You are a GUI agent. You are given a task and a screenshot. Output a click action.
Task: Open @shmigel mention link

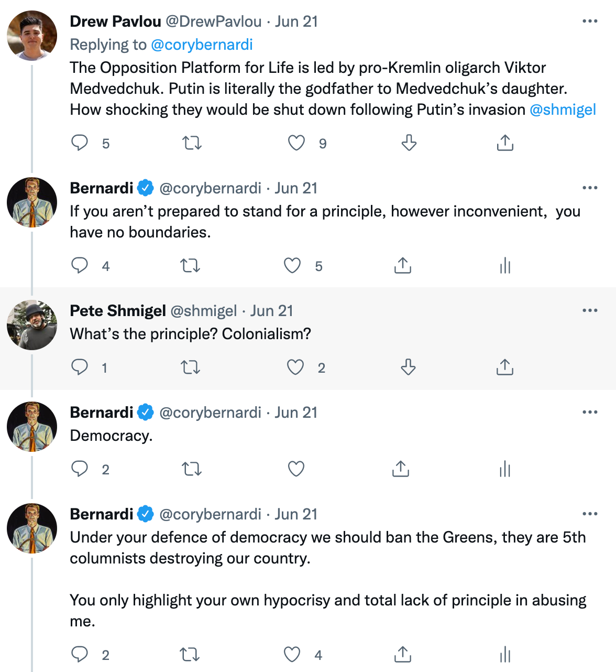[563, 110]
